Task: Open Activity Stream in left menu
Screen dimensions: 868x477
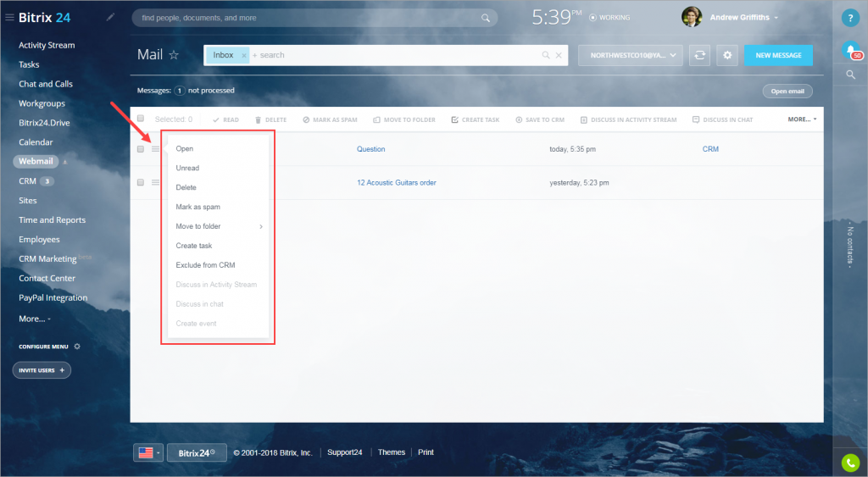Action: 47,46
